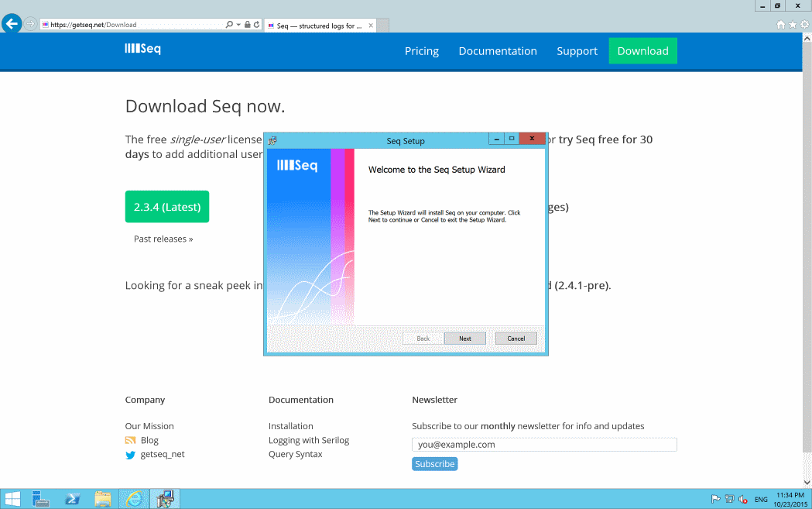Click the browser forward arrow button
Image resolution: width=812 pixels, height=509 pixels.
pos(30,24)
